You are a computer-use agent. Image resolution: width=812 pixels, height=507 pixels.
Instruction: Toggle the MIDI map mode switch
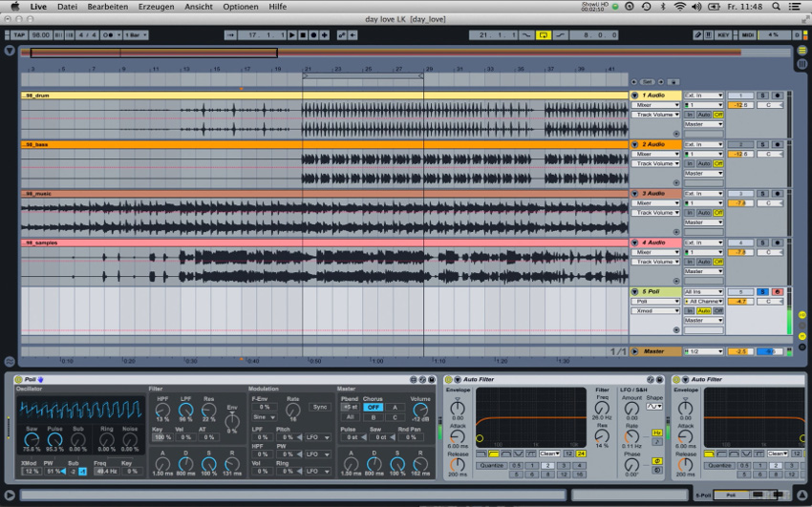747,35
